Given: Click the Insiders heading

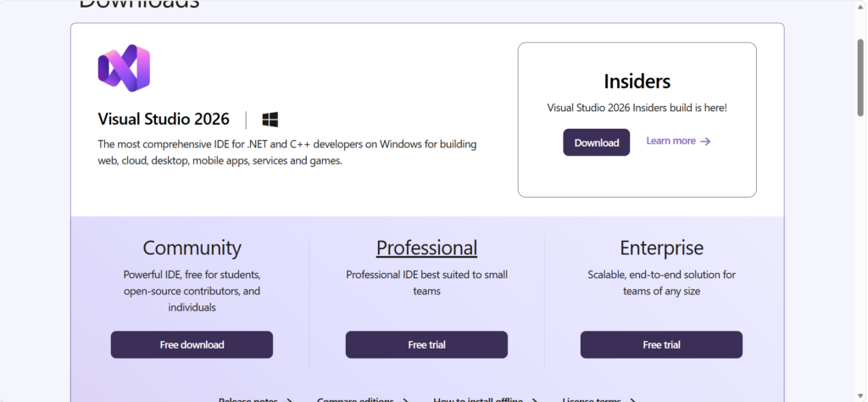Looking at the screenshot, I should pos(637,81).
